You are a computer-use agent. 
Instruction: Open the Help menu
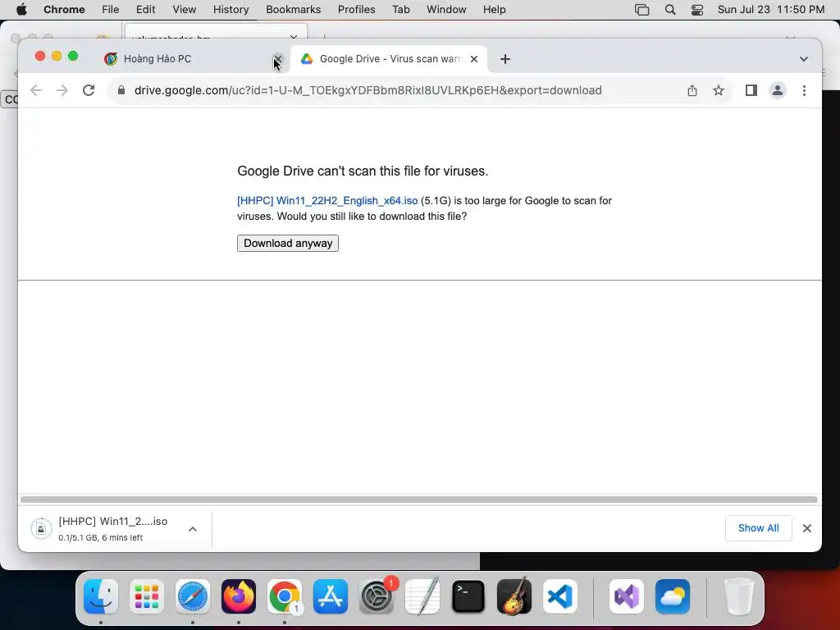(494, 10)
